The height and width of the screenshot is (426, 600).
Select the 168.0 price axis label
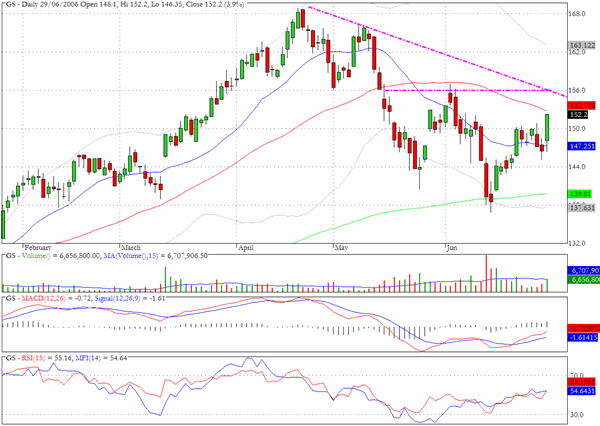coord(577,14)
